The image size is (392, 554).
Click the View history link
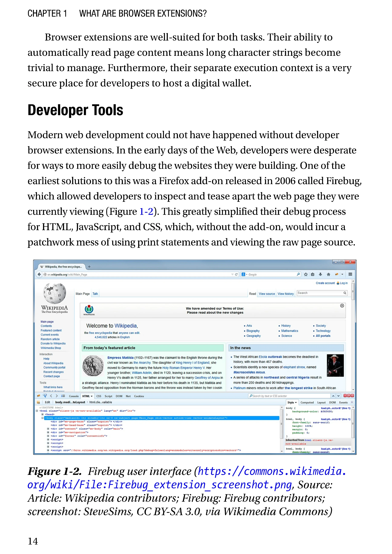click(x=286, y=294)
